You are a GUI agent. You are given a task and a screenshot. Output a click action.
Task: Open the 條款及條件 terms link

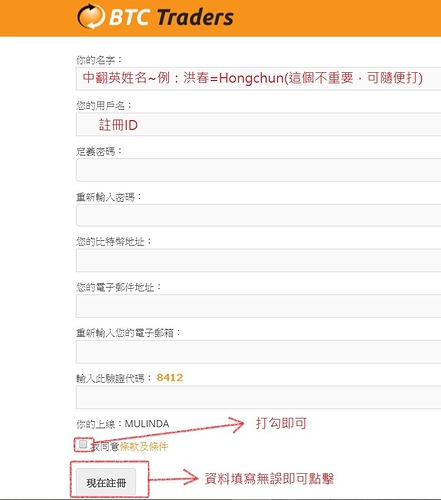[x=144, y=446]
